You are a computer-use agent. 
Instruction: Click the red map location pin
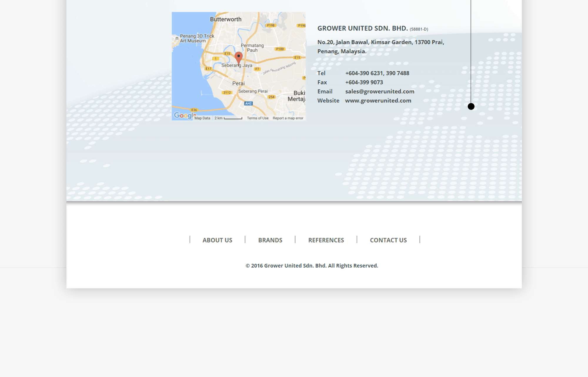point(238,58)
